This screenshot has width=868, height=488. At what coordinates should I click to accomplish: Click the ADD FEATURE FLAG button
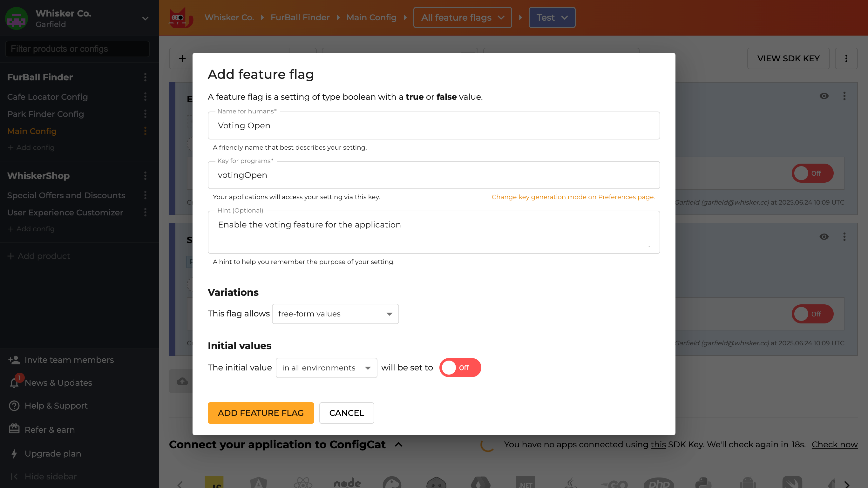(261, 413)
